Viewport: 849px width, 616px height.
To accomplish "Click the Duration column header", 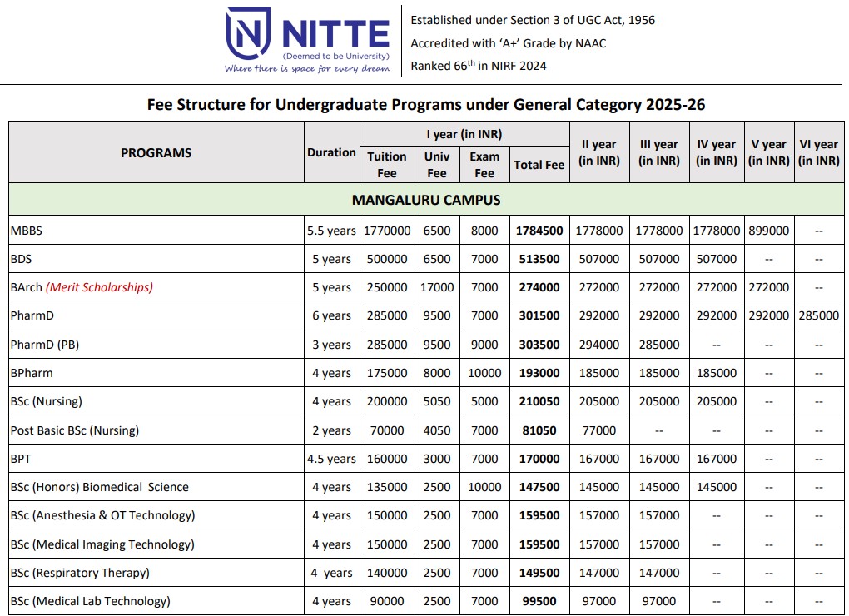I will (x=331, y=152).
